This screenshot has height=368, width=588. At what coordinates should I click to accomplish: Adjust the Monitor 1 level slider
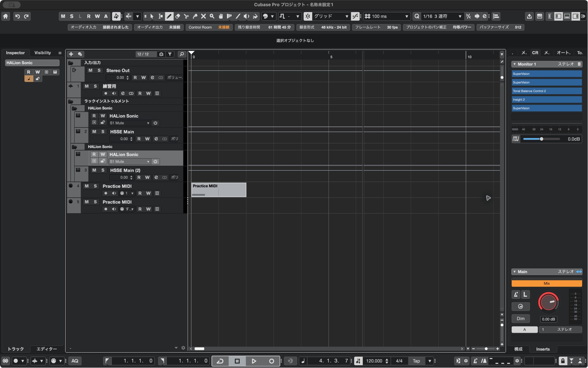click(541, 139)
